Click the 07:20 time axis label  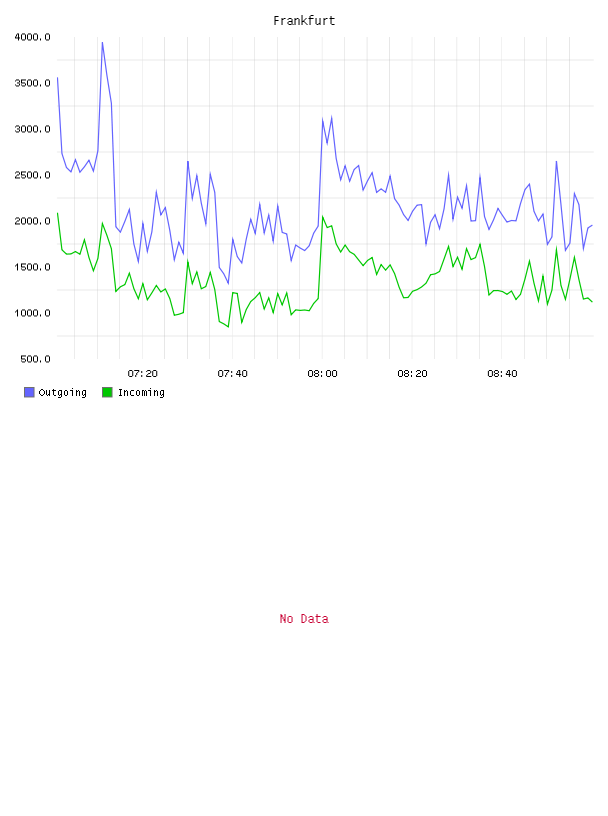143,373
